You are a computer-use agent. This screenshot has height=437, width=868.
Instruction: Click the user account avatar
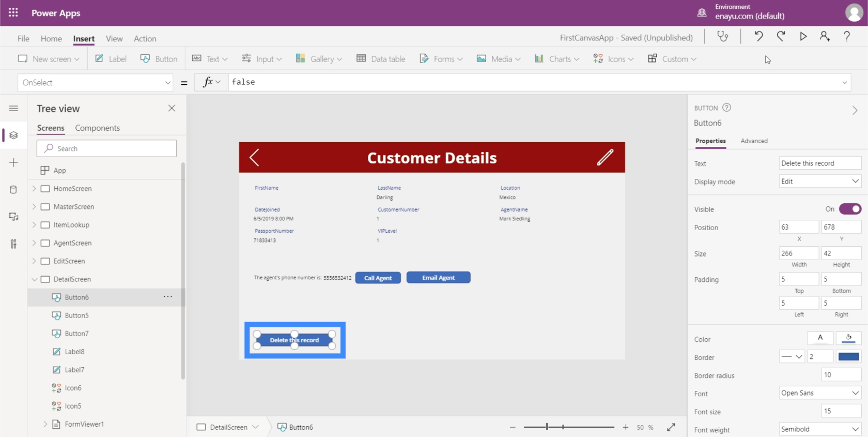point(854,12)
